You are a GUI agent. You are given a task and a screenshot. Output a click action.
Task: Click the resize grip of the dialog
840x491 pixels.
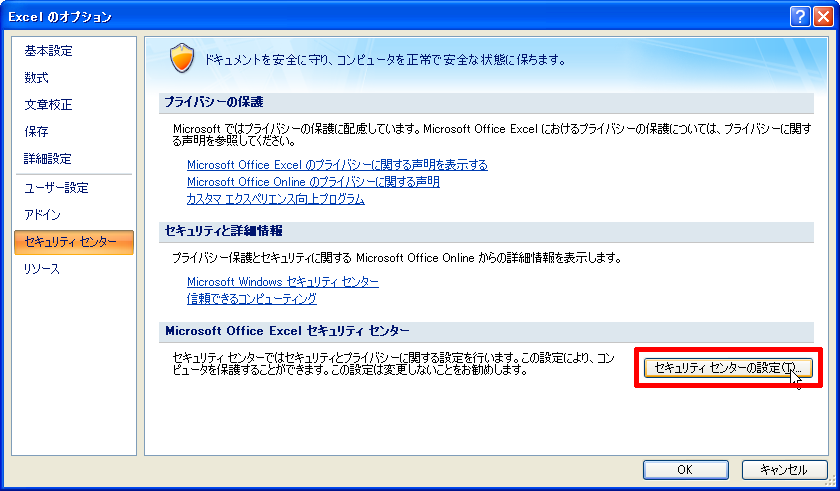[830, 481]
